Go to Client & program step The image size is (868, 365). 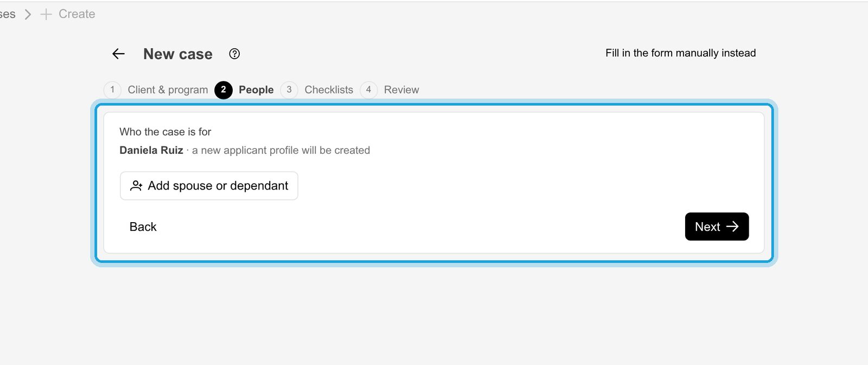[168, 90]
